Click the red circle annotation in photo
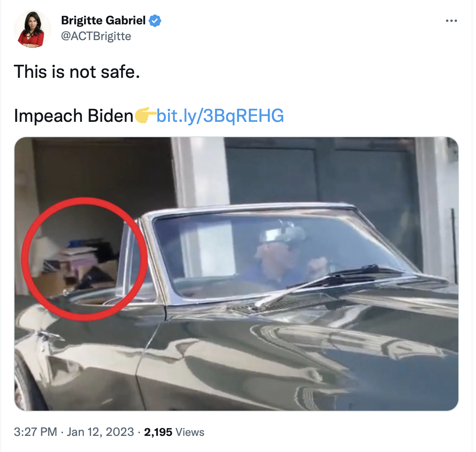The image size is (476, 452). 83,259
